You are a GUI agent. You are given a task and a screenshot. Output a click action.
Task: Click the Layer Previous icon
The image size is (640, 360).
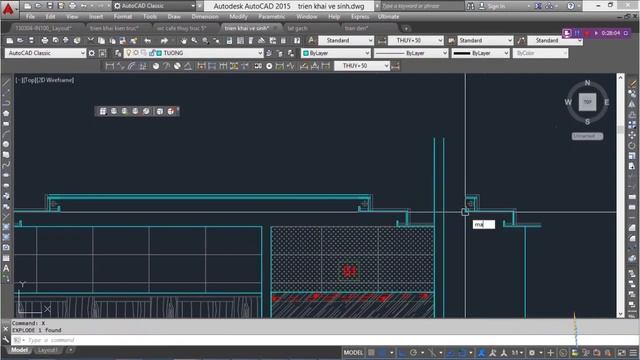(x=280, y=53)
